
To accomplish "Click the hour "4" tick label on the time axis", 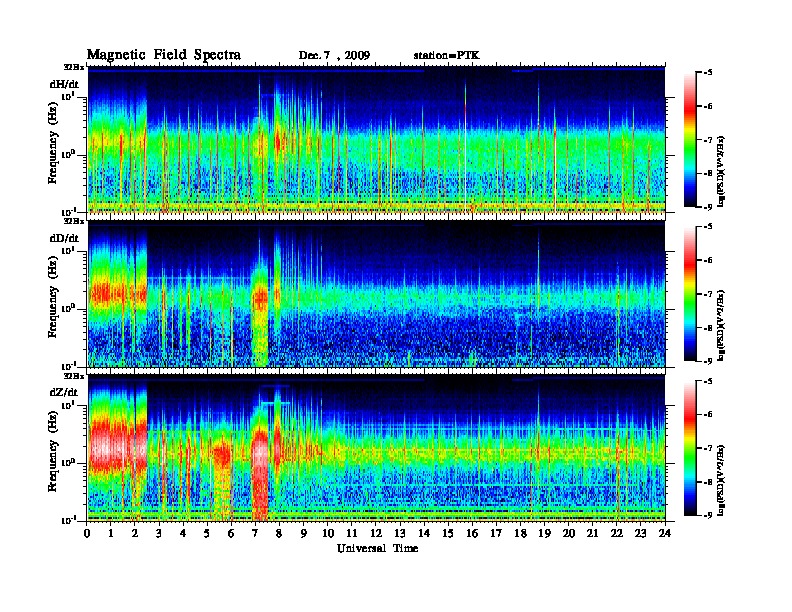I will point(183,533).
